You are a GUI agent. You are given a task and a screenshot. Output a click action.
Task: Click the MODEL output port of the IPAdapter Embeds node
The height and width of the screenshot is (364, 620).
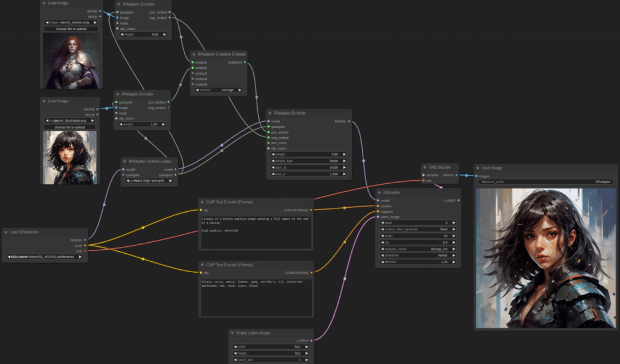pos(349,122)
